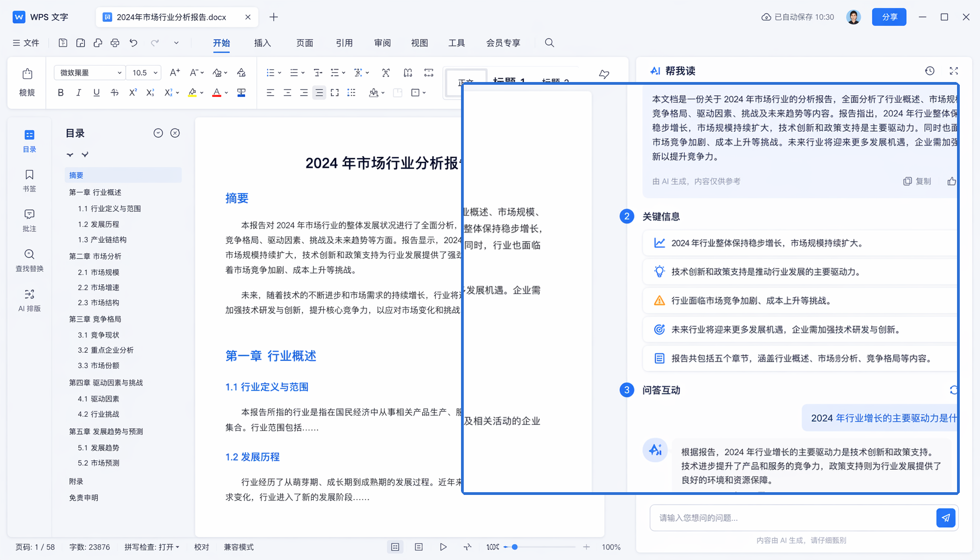Switch to the 审阅 tab
This screenshot has height=560, width=980.
coord(382,43)
